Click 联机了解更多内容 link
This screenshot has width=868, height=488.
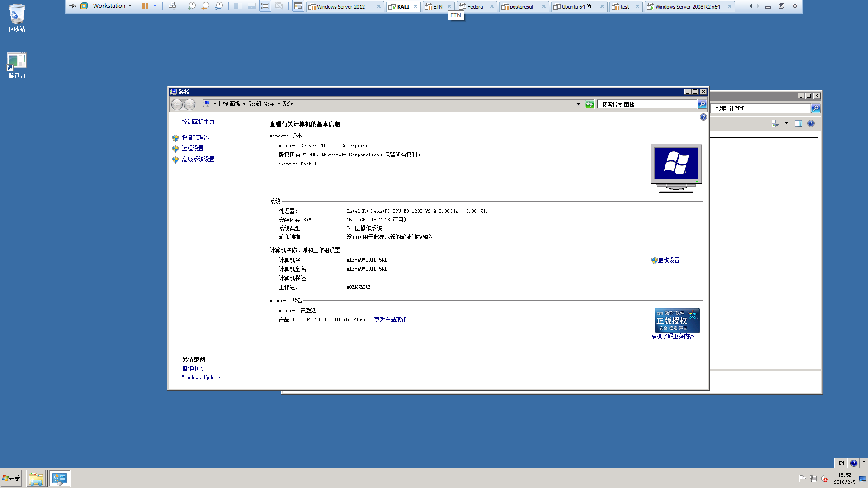676,336
